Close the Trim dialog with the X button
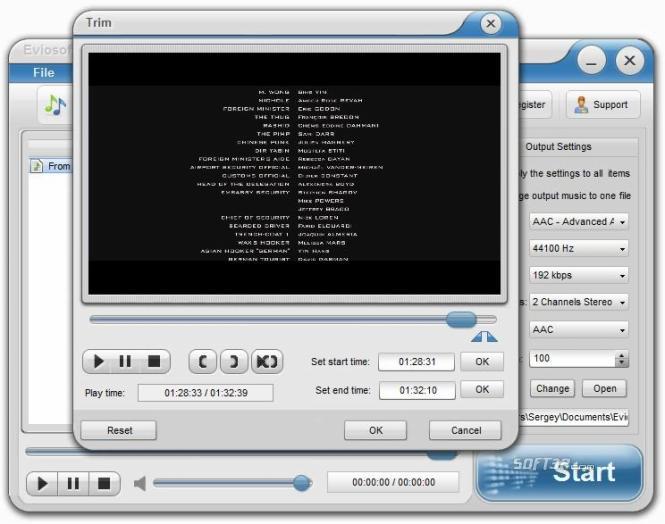Viewport: 665px width, 524px height. click(x=491, y=23)
